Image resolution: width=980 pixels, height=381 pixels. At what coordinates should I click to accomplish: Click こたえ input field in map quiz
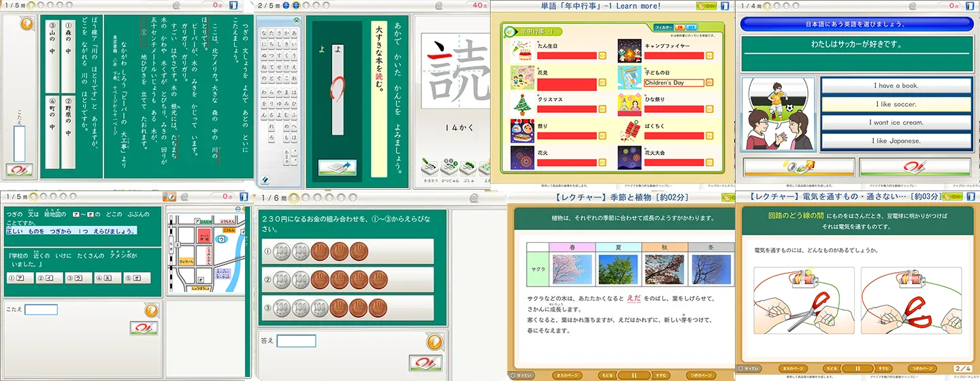(42, 310)
